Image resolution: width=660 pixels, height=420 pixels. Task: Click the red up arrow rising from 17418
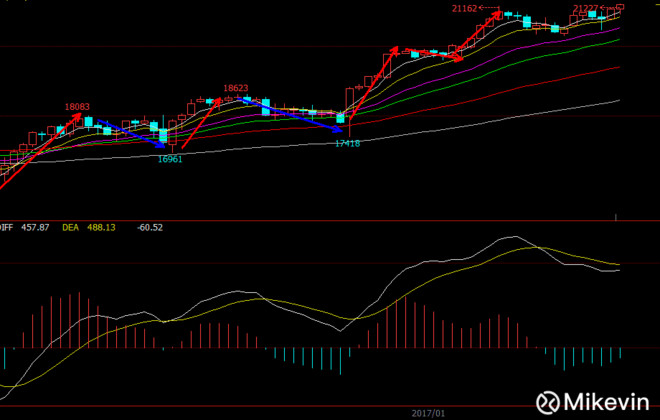[x=374, y=82]
